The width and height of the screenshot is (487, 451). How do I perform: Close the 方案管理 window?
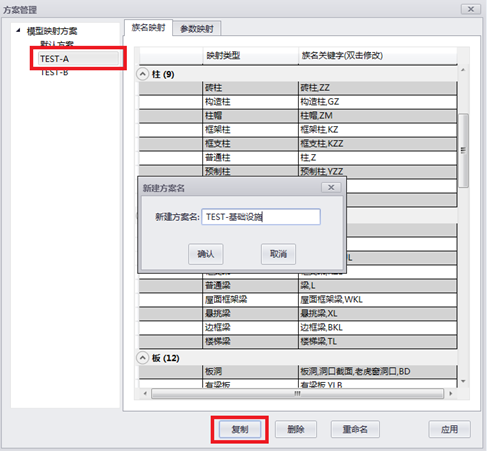tap(471, 9)
